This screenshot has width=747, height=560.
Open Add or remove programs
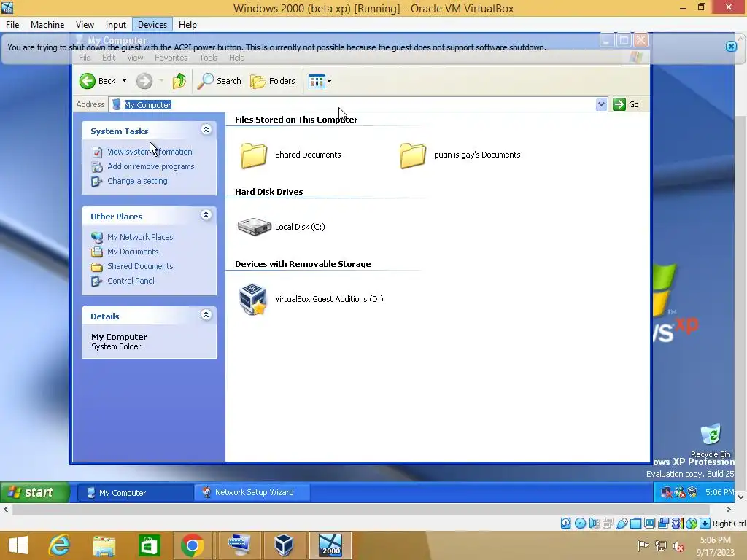150,166
